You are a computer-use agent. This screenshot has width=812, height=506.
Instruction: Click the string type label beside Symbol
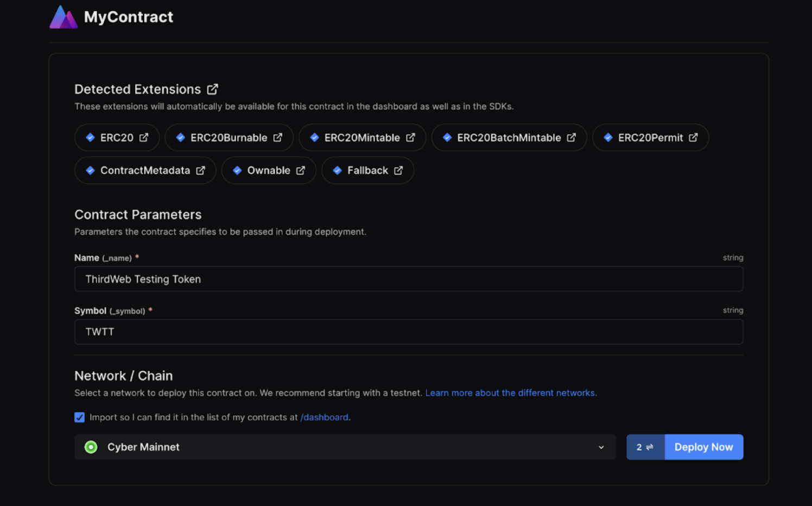point(733,311)
